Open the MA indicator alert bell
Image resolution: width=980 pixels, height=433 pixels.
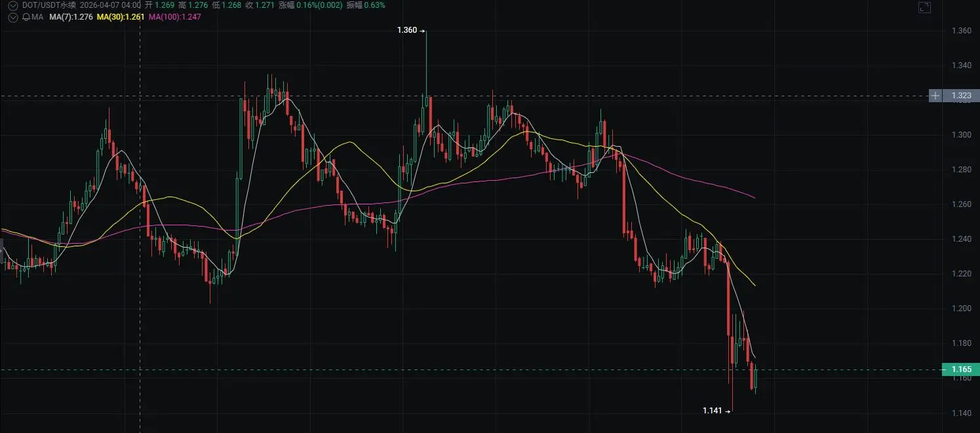coord(26,17)
